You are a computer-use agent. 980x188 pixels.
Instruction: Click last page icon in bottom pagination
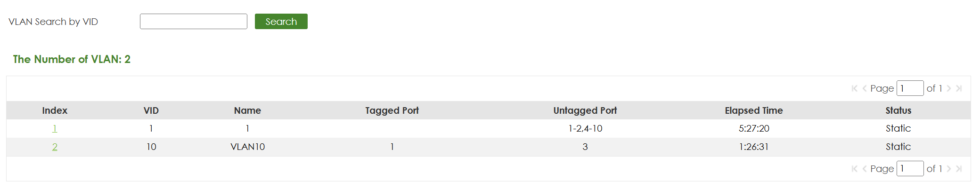tap(959, 169)
